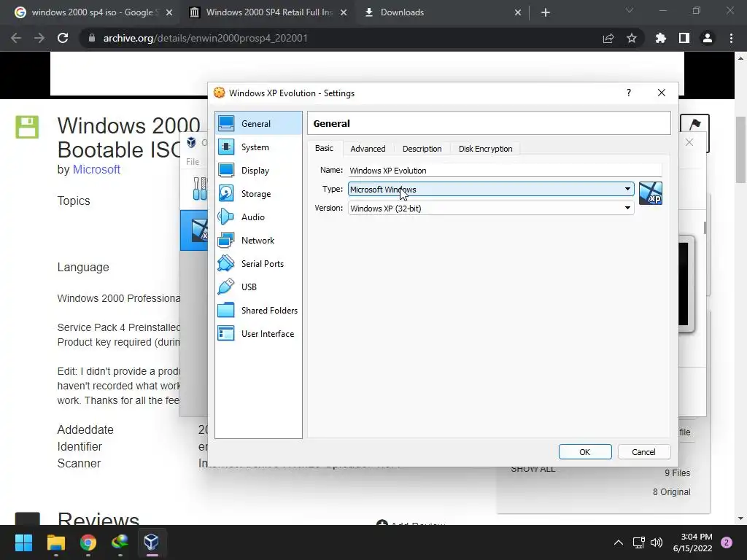Open Chrome from the taskbar

[x=88, y=542]
